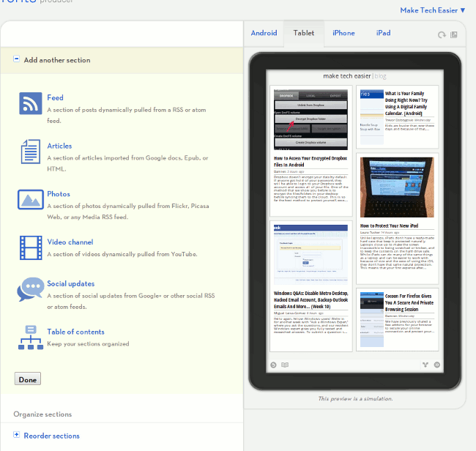Screen dimensions: 476x451
Task: Open the Cocoon For Firefox article thumbnail
Action: 372,319
